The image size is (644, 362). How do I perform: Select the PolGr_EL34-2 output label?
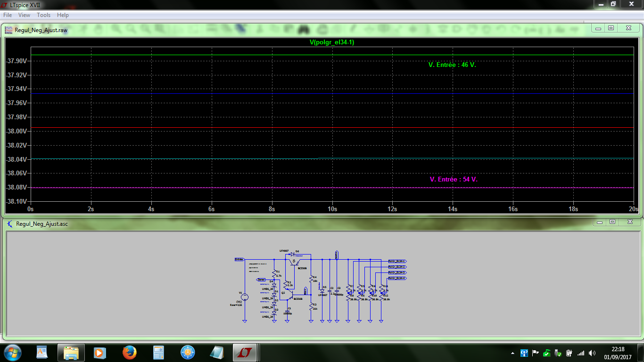point(397,267)
